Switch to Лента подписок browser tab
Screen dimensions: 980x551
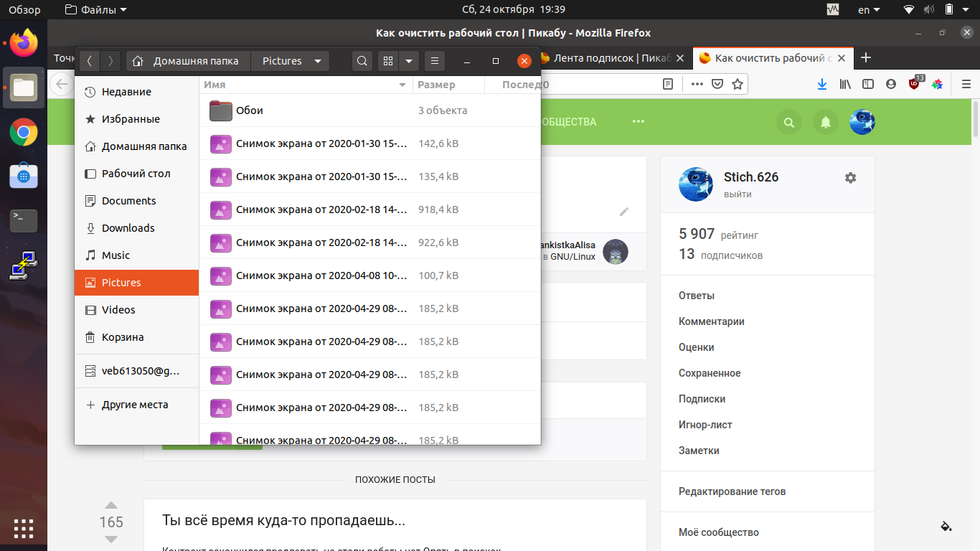tap(610, 58)
